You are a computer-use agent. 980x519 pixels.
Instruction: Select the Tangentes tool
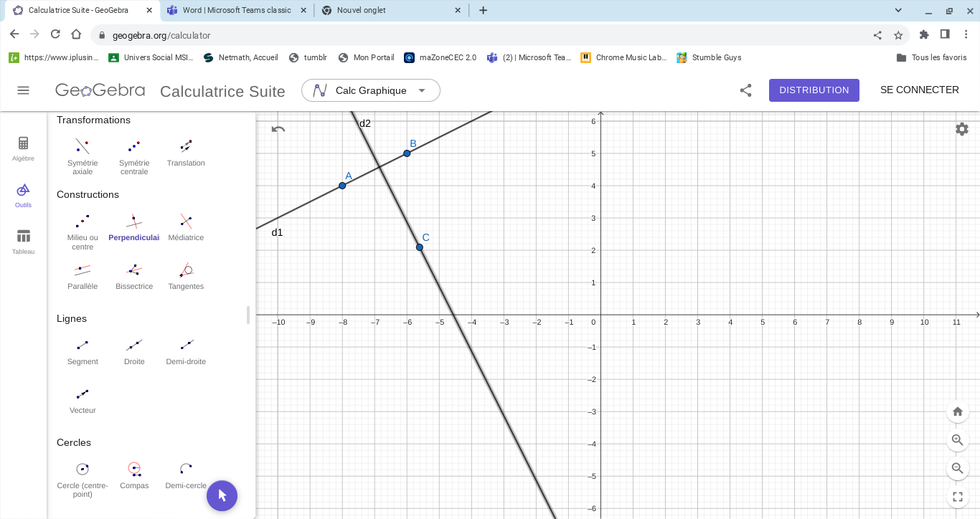tap(186, 276)
